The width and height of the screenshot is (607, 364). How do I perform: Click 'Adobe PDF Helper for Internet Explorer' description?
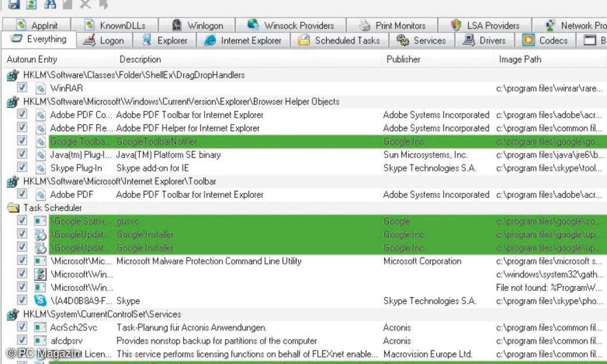pyautogui.click(x=188, y=128)
